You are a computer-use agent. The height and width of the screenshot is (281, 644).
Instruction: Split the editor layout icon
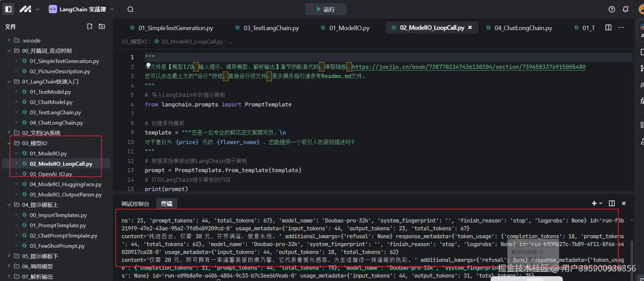[608, 27]
